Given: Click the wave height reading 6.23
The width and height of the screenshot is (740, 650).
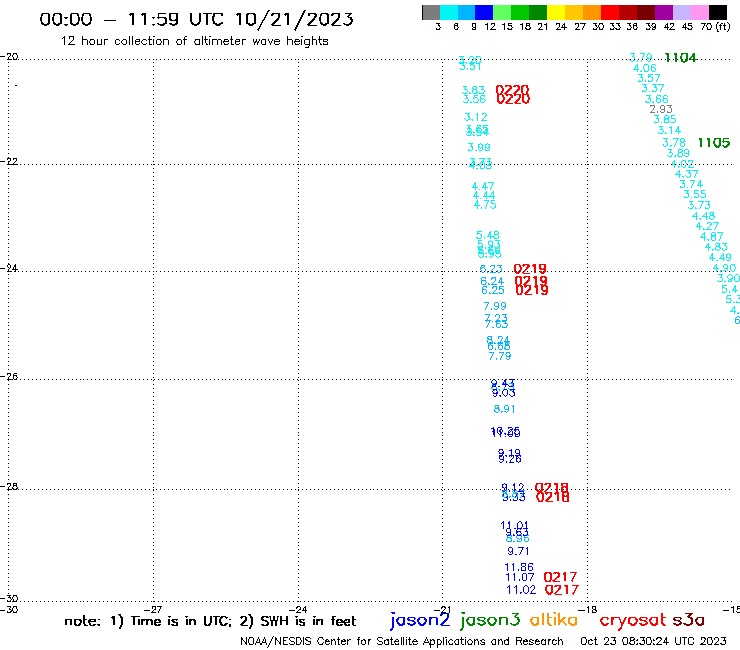Looking at the screenshot, I should point(491,269).
